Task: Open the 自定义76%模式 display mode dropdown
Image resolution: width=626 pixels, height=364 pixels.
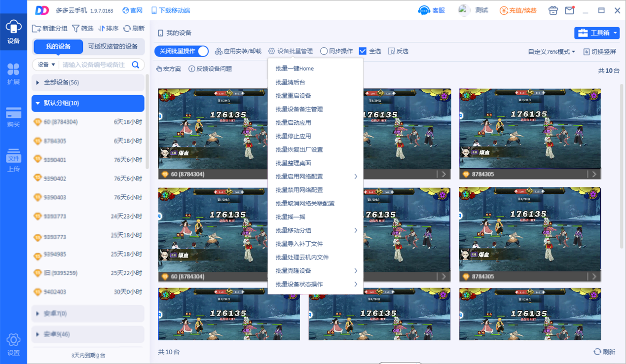Action: [x=552, y=52]
